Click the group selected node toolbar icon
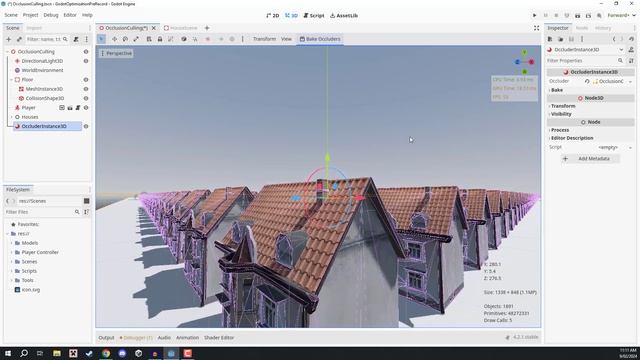Screen dimensions: 640x360 click(171, 39)
